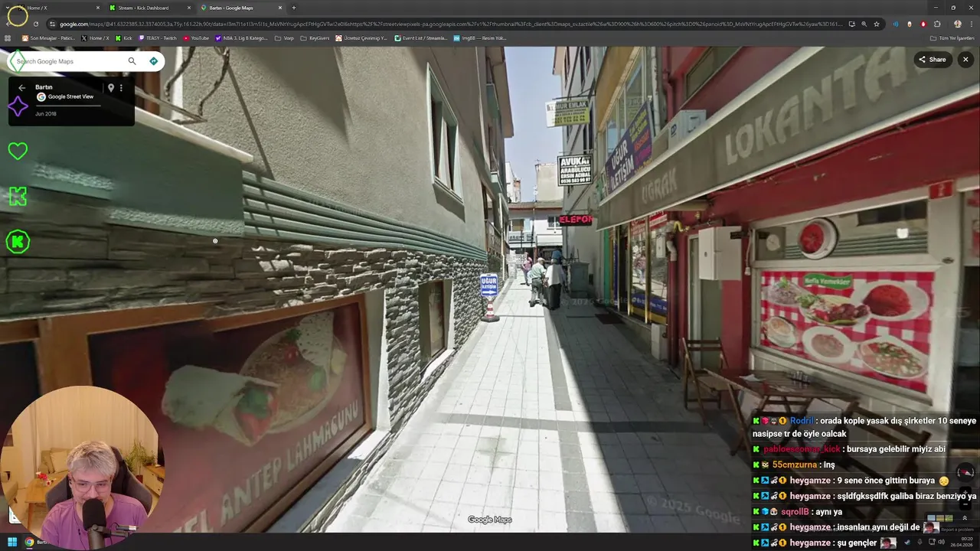Click the Report a problem link

958,530
